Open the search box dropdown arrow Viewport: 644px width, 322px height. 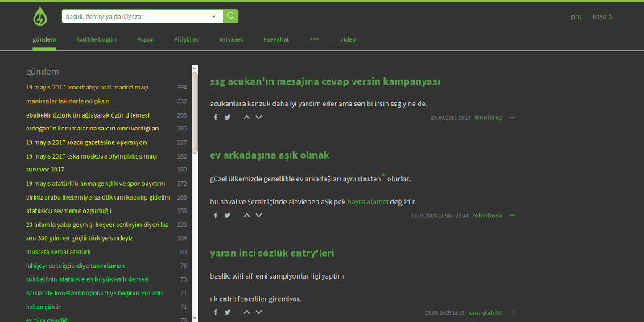point(213,16)
